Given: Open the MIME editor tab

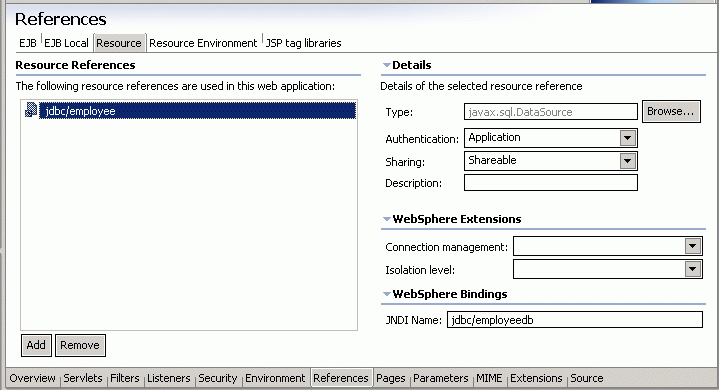Looking at the screenshot, I should 489,378.
